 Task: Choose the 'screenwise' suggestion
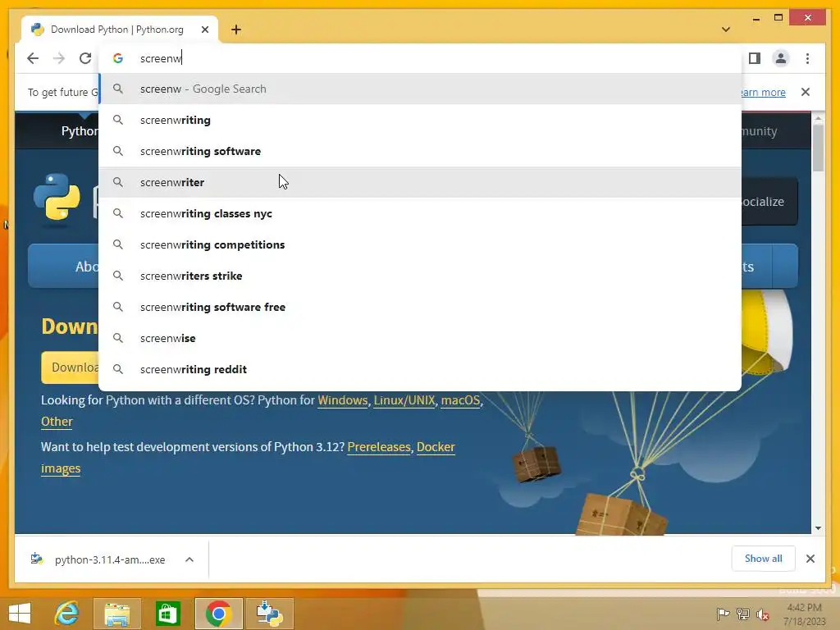point(421,338)
